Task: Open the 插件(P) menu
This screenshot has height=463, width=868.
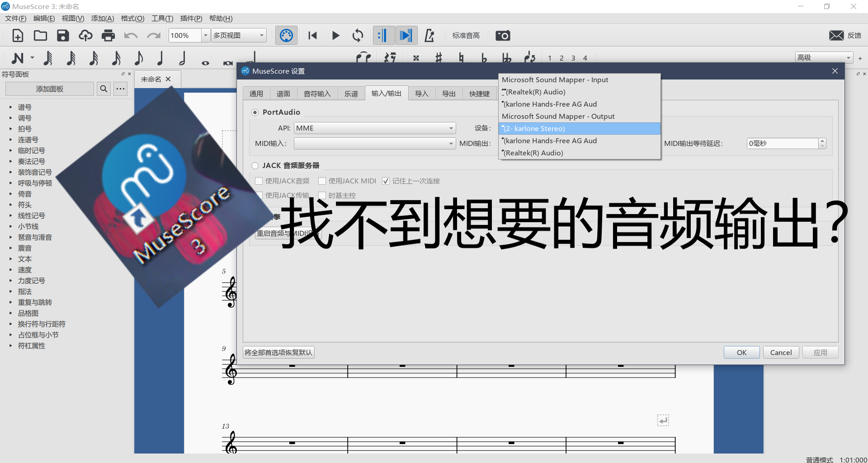Action: [191, 18]
